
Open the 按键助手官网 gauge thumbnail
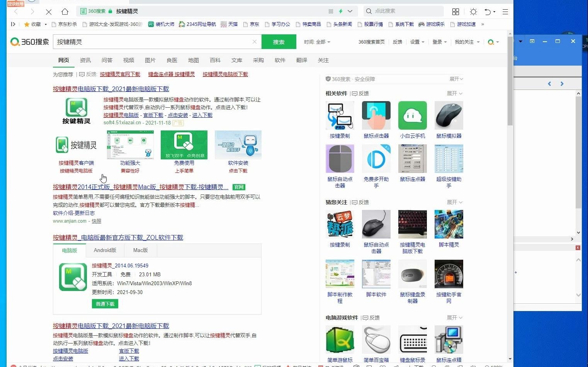coord(449,274)
